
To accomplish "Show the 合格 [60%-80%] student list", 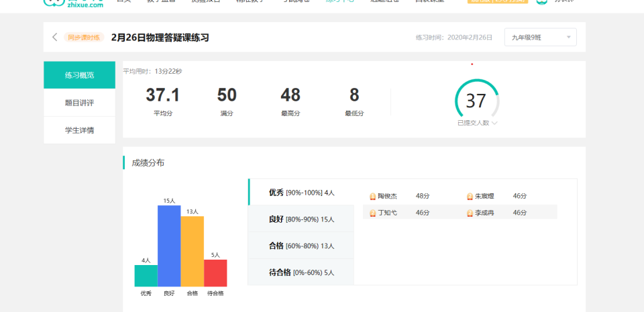I will point(301,246).
